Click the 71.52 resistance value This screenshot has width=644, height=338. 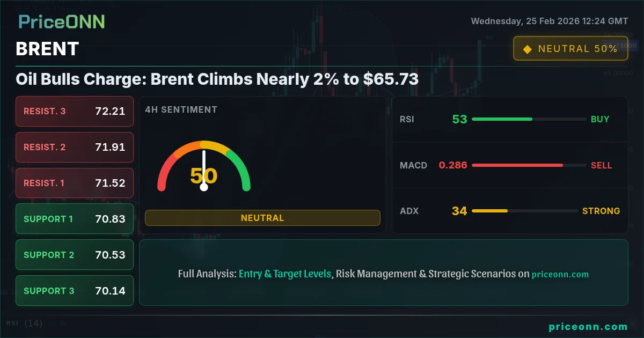[x=110, y=183]
